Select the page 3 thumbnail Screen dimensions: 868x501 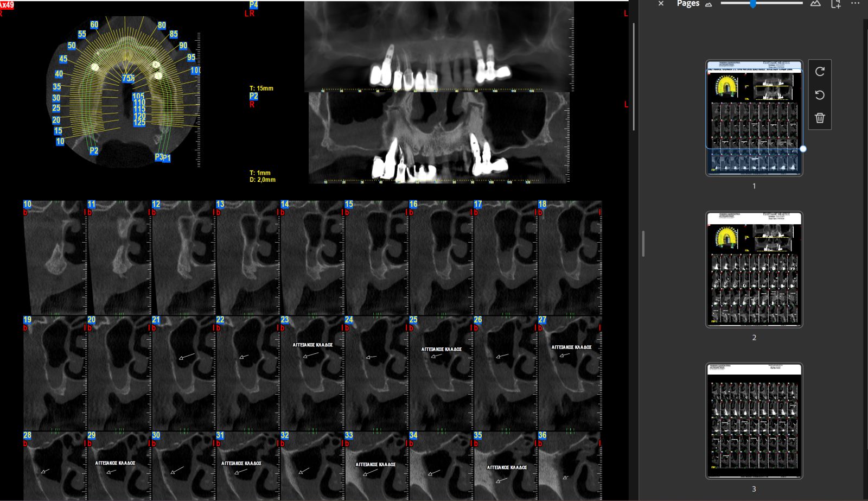(x=754, y=421)
